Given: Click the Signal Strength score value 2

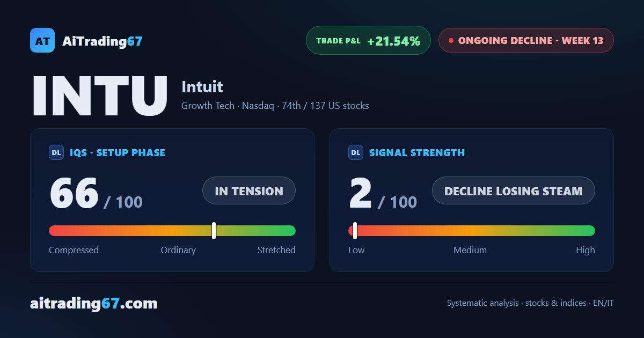Looking at the screenshot, I should coord(360,193).
